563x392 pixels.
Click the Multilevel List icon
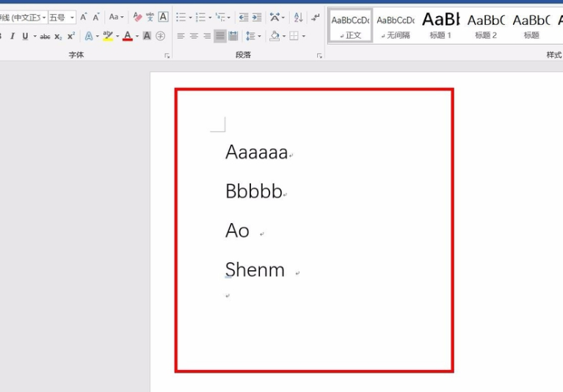pos(219,17)
